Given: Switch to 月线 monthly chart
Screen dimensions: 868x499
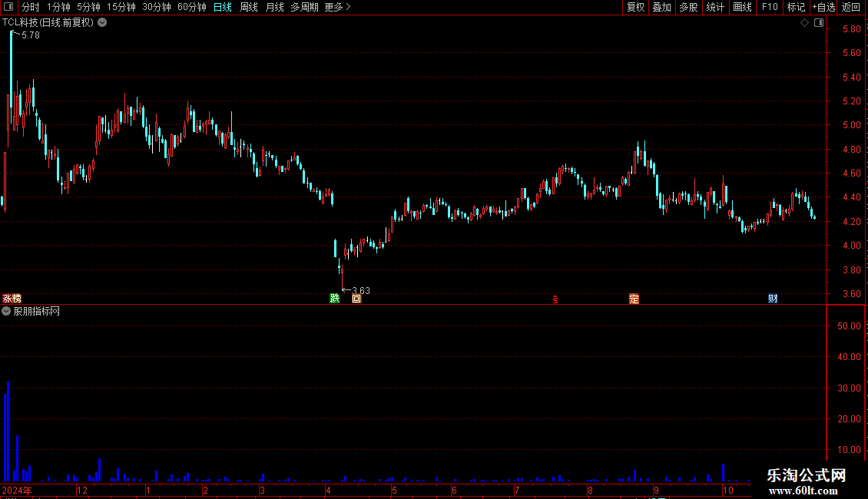Looking at the screenshot, I should coord(274,7).
